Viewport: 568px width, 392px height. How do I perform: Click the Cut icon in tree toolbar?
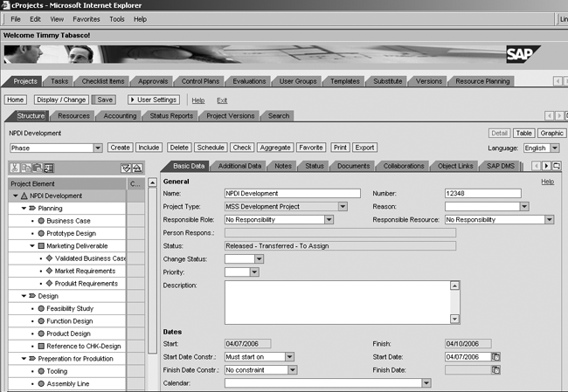[15, 168]
